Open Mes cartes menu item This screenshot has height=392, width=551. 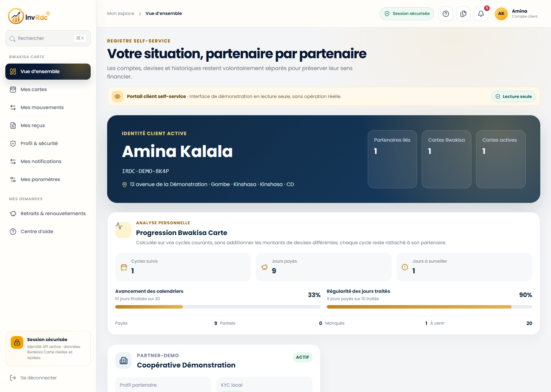point(48,90)
